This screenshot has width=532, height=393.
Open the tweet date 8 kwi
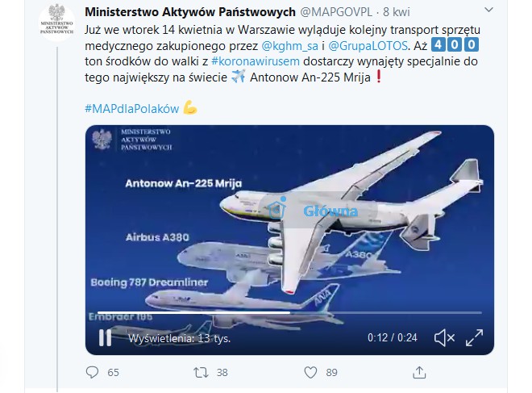pyautogui.click(x=397, y=12)
